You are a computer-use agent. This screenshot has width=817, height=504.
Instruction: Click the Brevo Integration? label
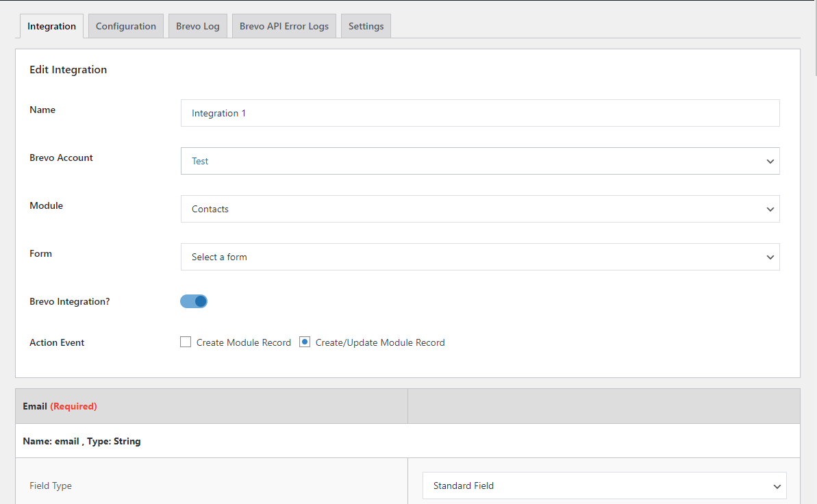point(70,301)
